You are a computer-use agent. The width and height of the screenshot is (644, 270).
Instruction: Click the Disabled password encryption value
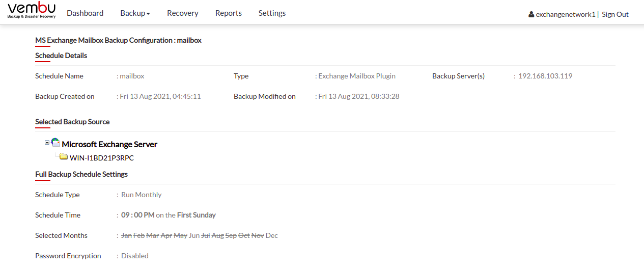(135, 256)
